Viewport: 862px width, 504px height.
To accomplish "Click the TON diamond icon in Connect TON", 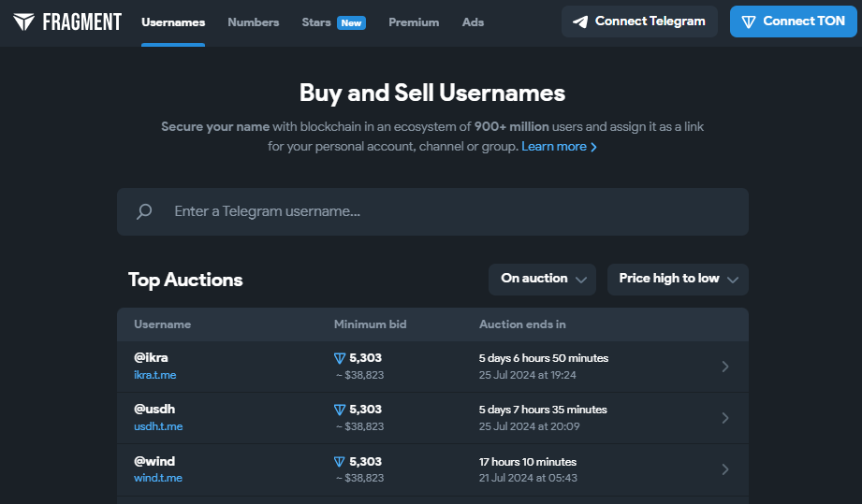I will (748, 22).
